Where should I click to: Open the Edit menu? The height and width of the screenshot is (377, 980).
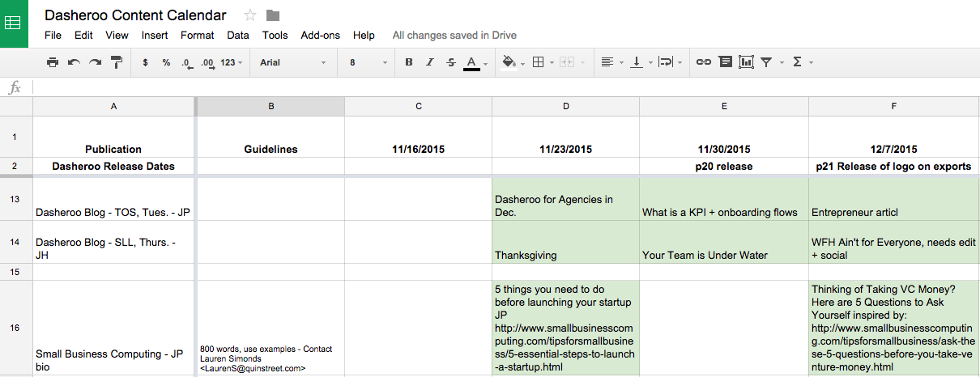[83, 36]
